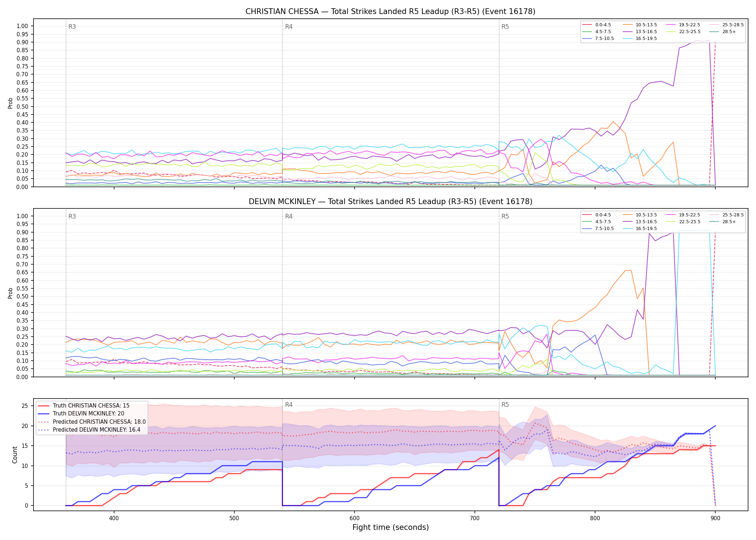Click 22.5-25.5 legend entry in Chessa chart
Screen dimensions: 756x540
click(683, 32)
